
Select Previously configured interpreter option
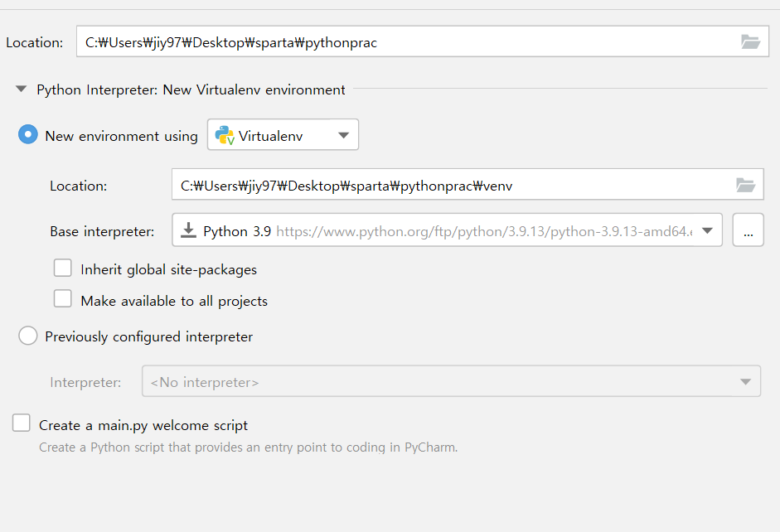coord(28,336)
